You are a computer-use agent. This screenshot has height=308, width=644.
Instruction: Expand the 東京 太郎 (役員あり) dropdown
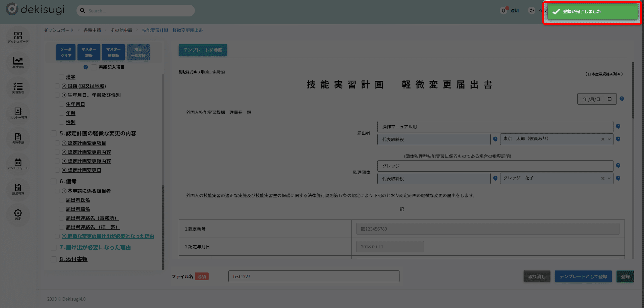coord(609,139)
